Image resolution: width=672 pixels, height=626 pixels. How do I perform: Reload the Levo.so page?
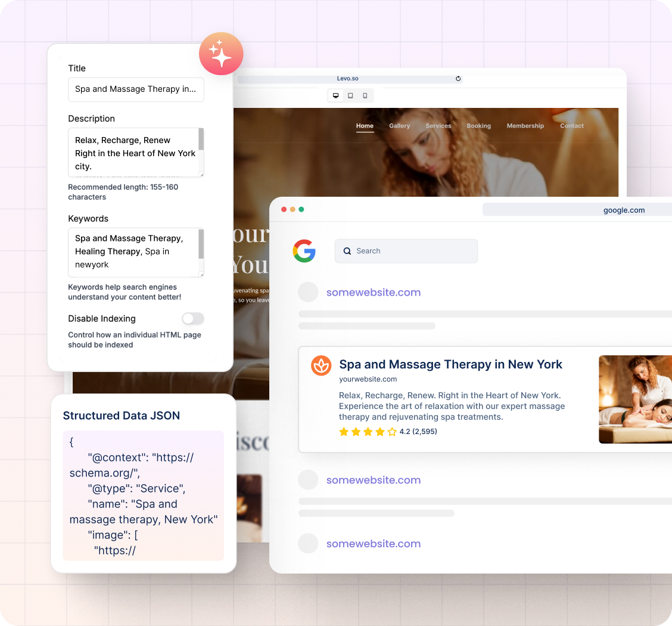(x=458, y=79)
